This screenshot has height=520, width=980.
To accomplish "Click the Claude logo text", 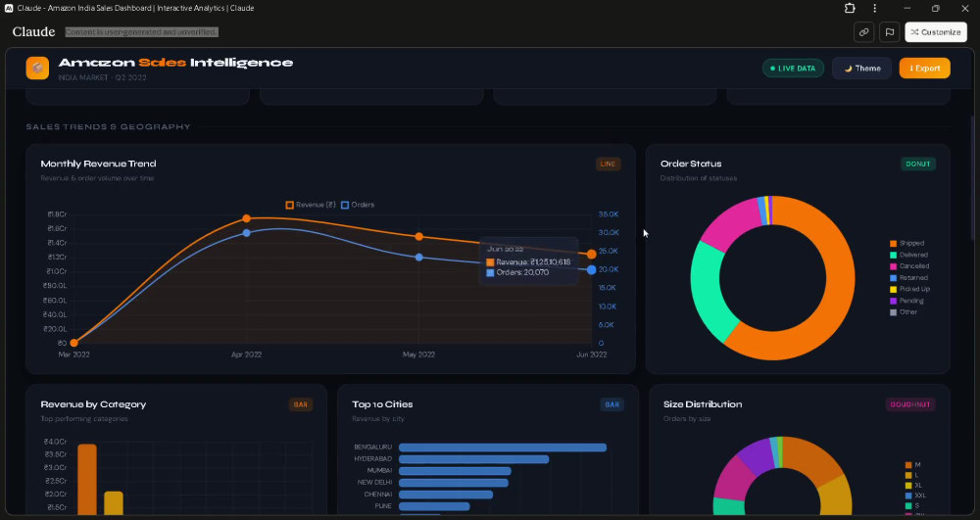I will (x=33, y=32).
